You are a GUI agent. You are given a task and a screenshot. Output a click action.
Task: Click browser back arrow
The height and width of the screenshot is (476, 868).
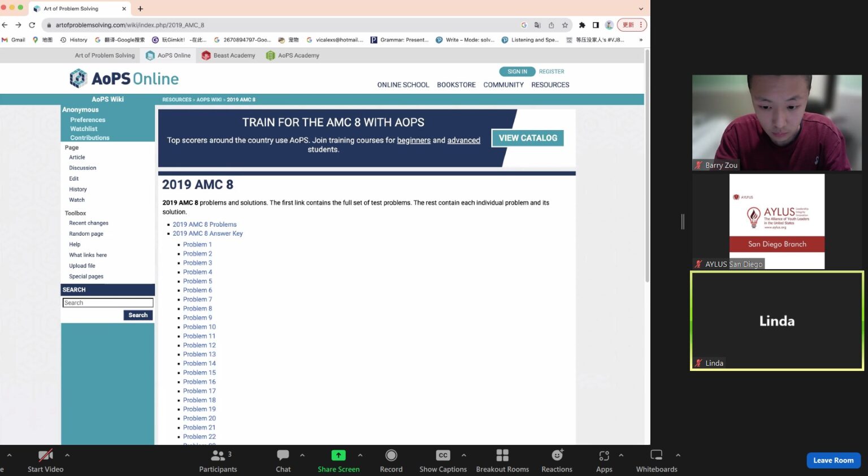pos(5,25)
